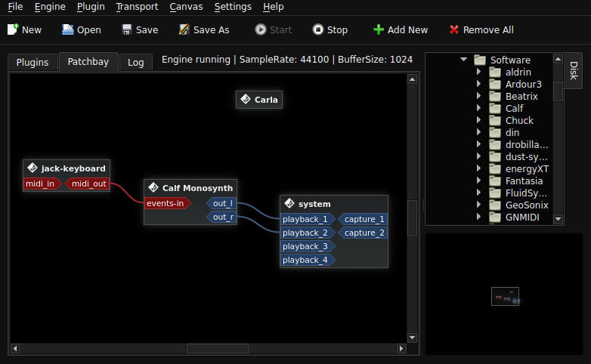Image resolution: width=591 pixels, height=364 pixels.
Task: Switch to the Log tab
Action: (136, 62)
